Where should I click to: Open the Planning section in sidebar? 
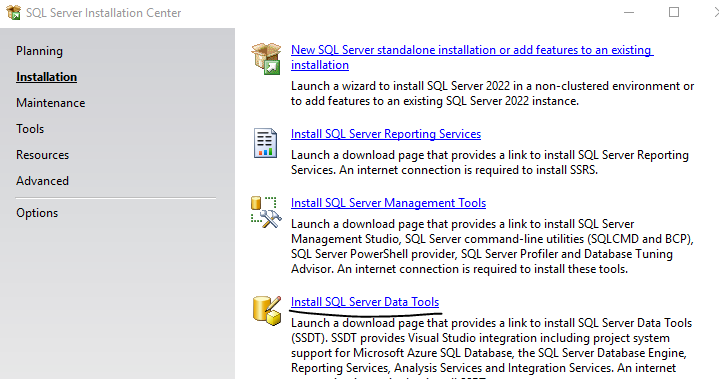[39, 51]
